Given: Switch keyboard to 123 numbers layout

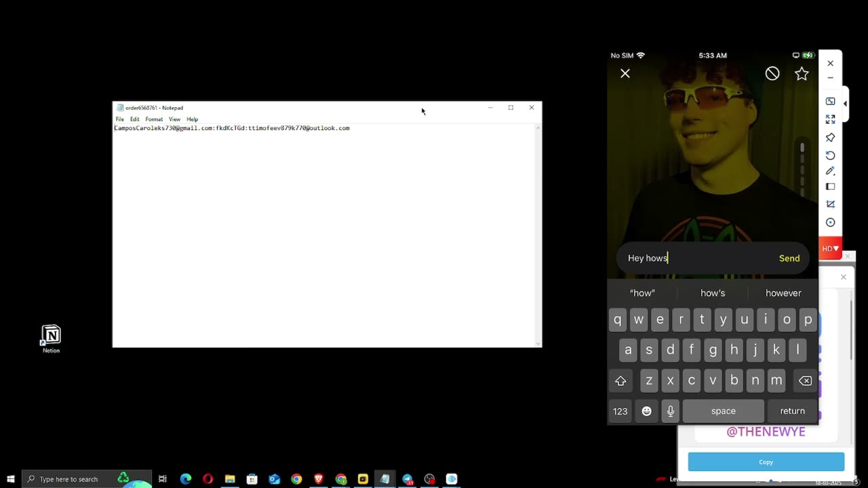Looking at the screenshot, I should pos(620,411).
